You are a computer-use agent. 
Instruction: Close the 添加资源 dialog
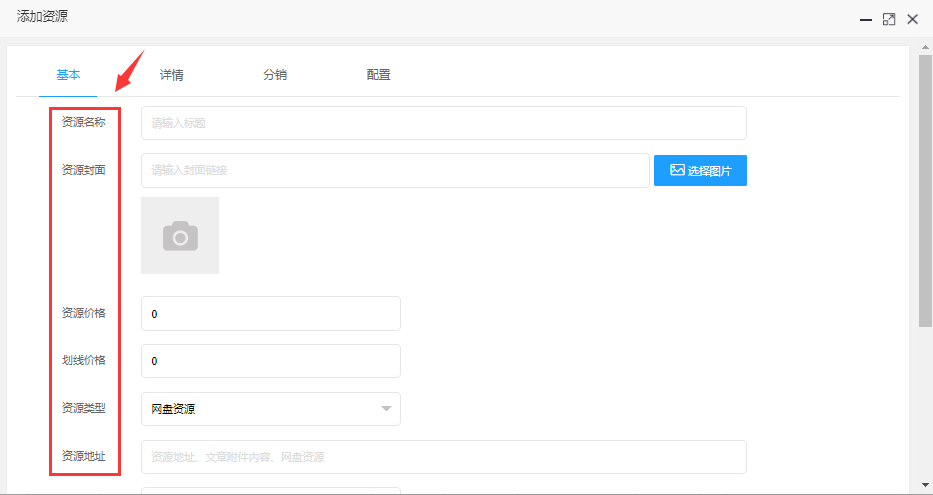(912, 19)
